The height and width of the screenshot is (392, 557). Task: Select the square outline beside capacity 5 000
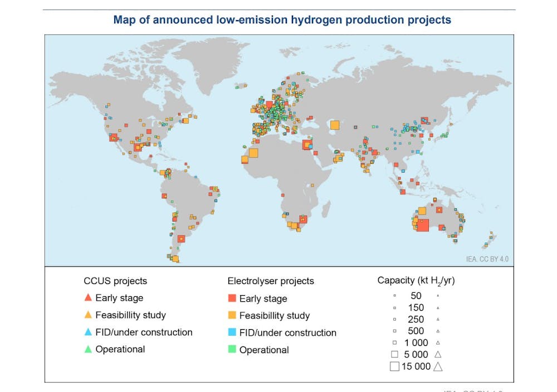(x=394, y=354)
